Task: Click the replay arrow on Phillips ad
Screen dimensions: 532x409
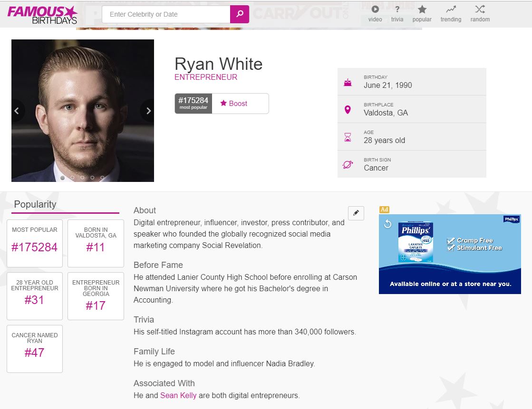Action: click(x=387, y=224)
